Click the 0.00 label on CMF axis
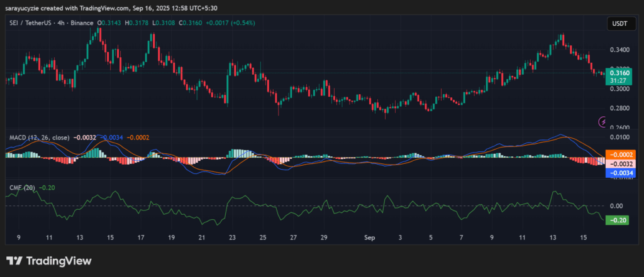Image resolution: width=644 pixels, height=277 pixels. [617, 205]
